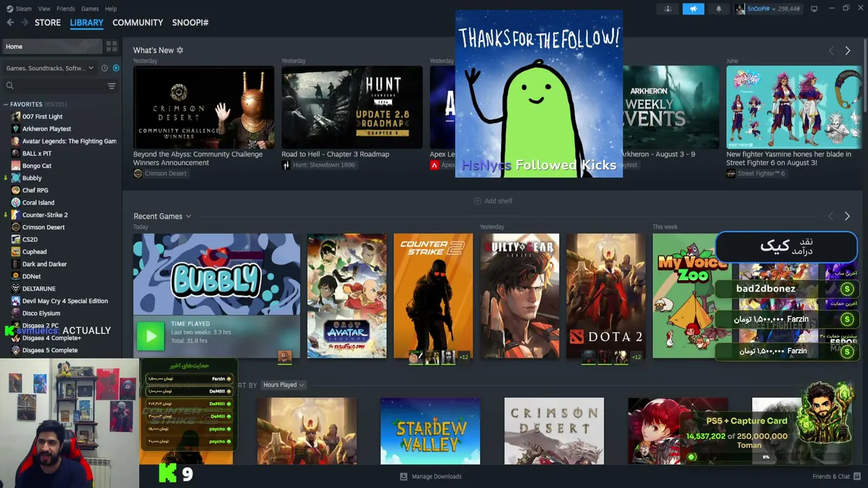
Task: Open the Counter-Strike 2 recent game cover
Action: (x=433, y=296)
